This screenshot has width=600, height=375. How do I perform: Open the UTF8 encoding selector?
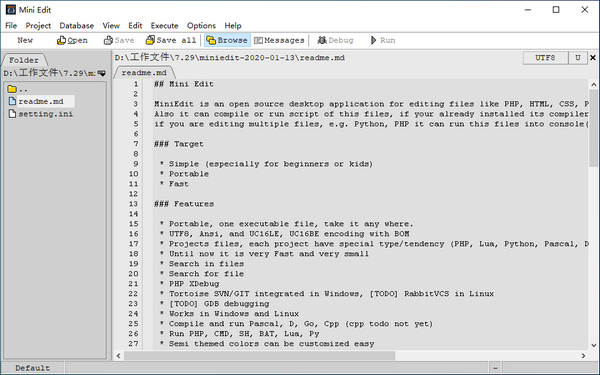545,58
